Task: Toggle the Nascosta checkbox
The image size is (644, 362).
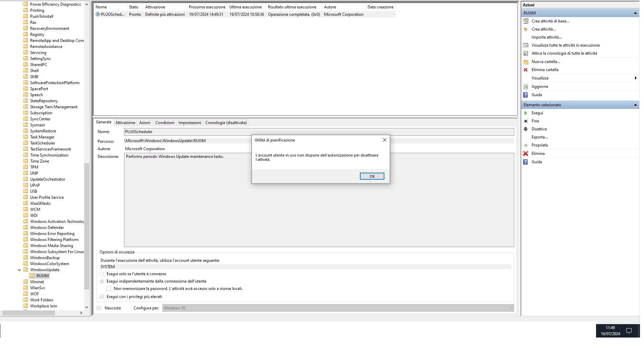Action: 99,308
